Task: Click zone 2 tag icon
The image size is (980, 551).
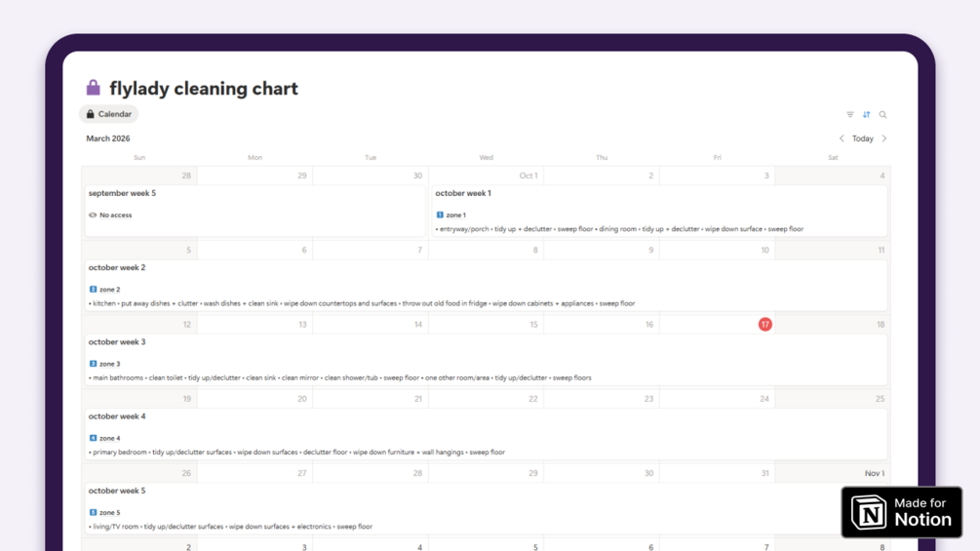Action: tap(94, 290)
